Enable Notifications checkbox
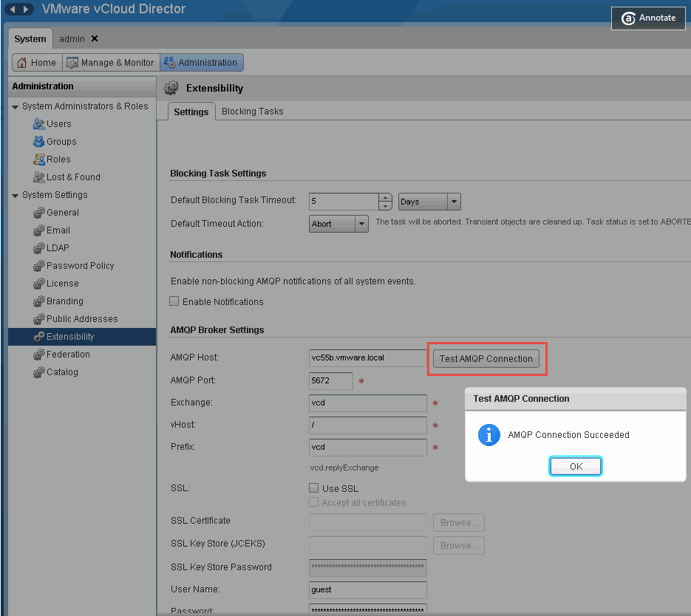Viewport: 691px width, 616px height. [174, 301]
